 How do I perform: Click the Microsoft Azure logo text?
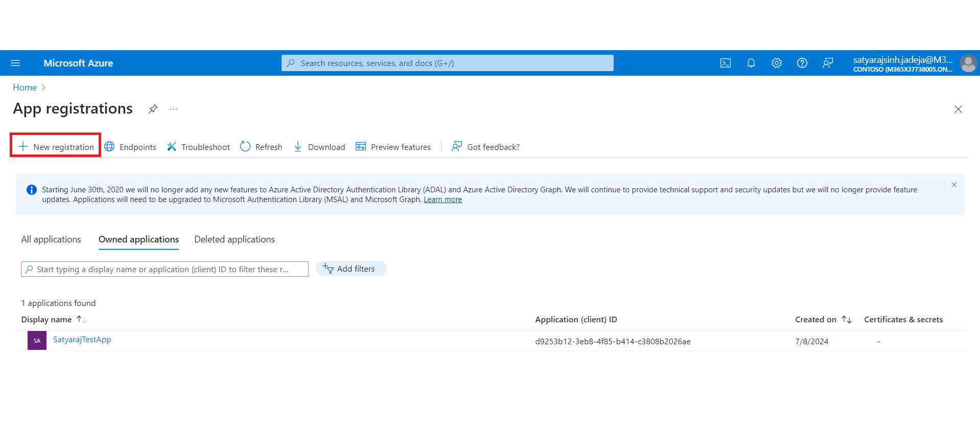point(78,63)
